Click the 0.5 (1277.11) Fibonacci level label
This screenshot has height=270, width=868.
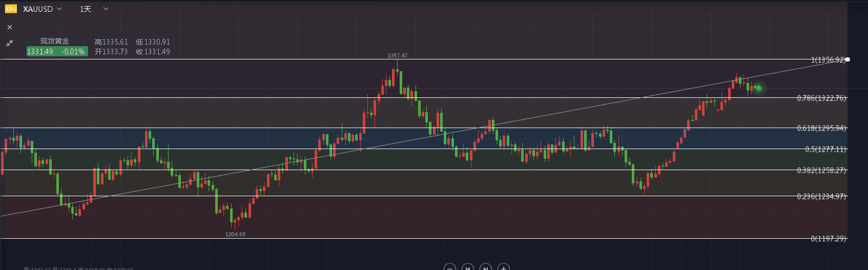tap(825, 149)
